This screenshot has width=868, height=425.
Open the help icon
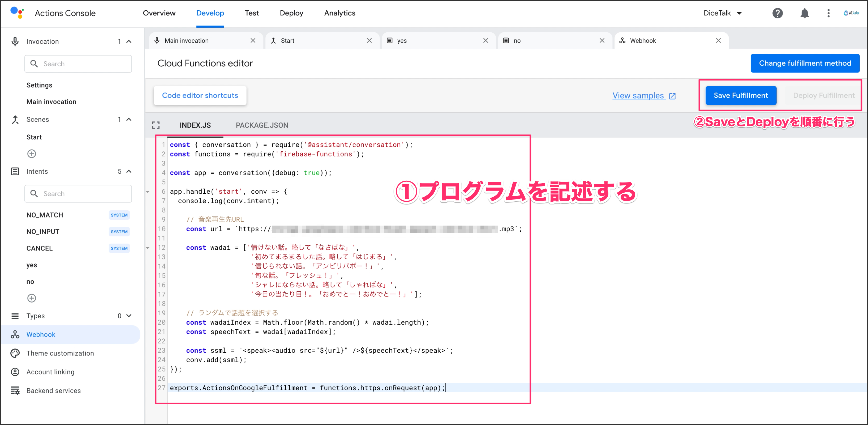[x=777, y=13]
